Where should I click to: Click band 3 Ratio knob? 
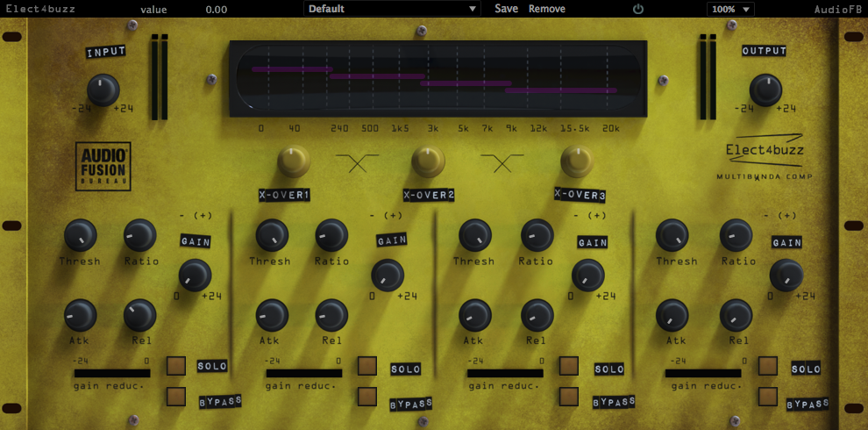(x=537, y=235)
